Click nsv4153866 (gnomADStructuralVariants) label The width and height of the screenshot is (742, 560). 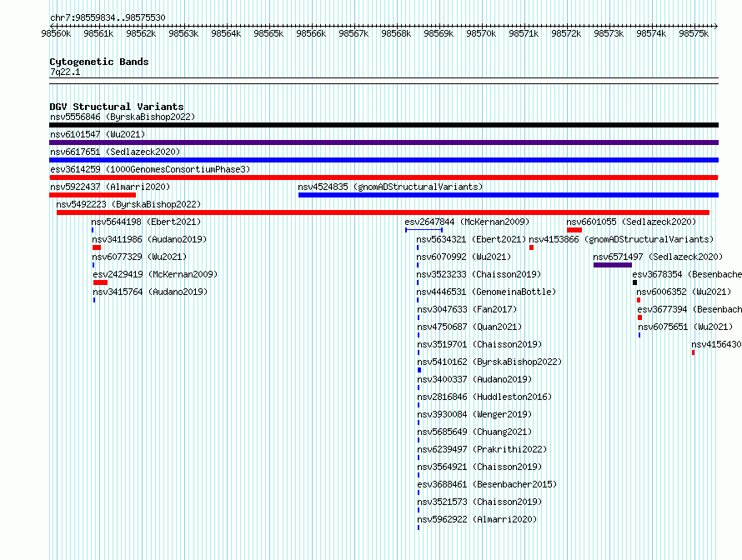tap(621, 239)
